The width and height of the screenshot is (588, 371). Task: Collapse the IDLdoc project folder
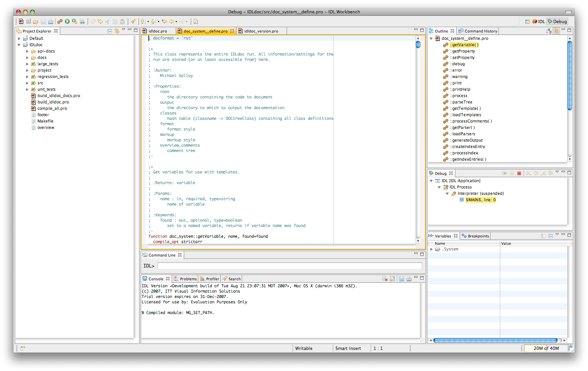click(19, 45)
